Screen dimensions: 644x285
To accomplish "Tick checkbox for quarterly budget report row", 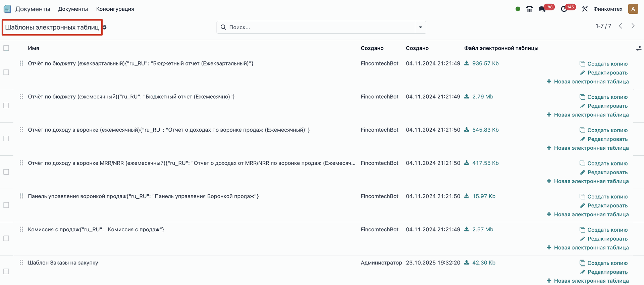I will [6, 72].
